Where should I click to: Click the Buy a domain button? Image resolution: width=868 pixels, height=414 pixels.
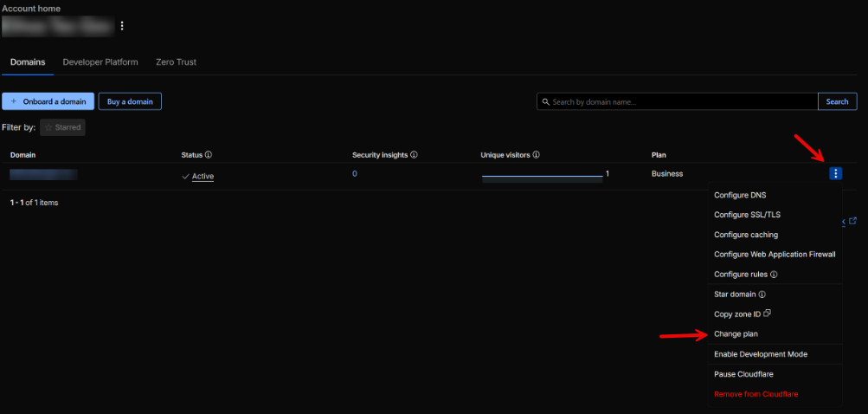[x=130, y=101]
